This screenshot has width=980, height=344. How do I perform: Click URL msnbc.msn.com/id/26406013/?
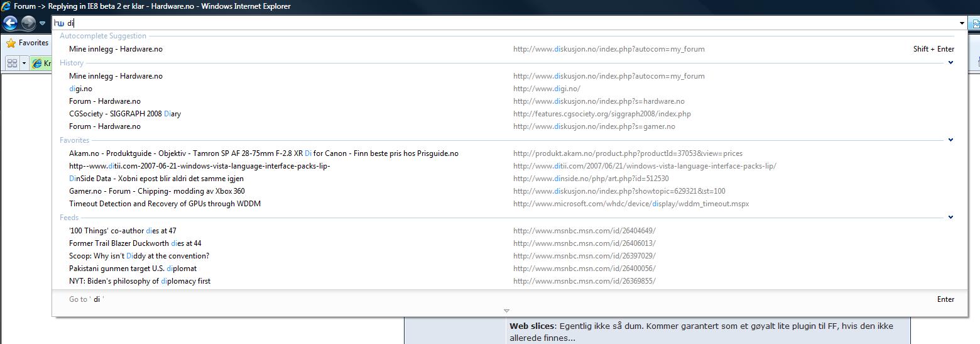click(x=584, y=243)
